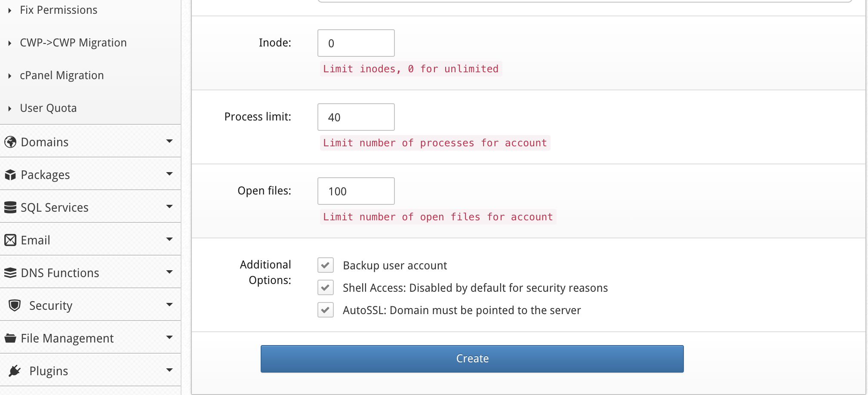Click the 'AutoSSL: Domain must be pointed' label
Viewport: 868px width, 395px height.
tap(462, 311)
